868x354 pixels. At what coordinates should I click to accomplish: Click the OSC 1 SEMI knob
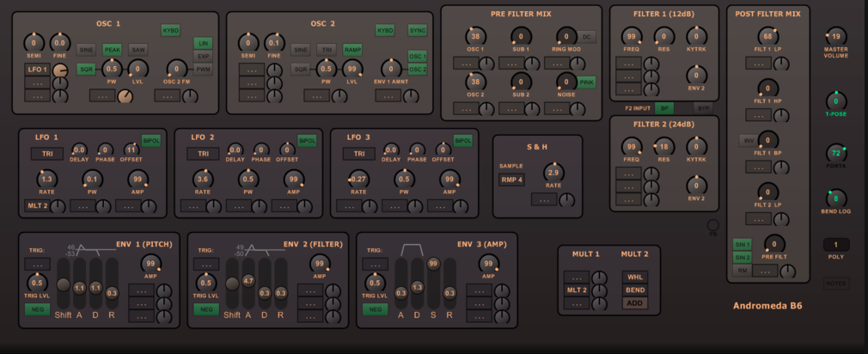(34, 43)
